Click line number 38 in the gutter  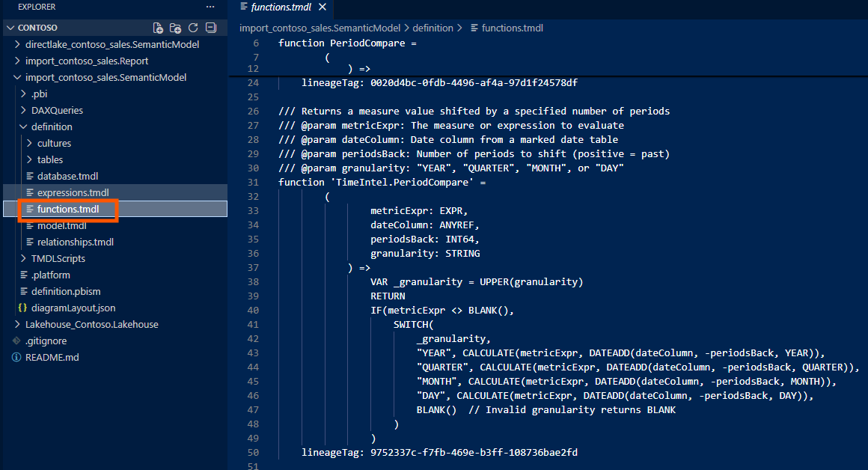coord(253,282)
